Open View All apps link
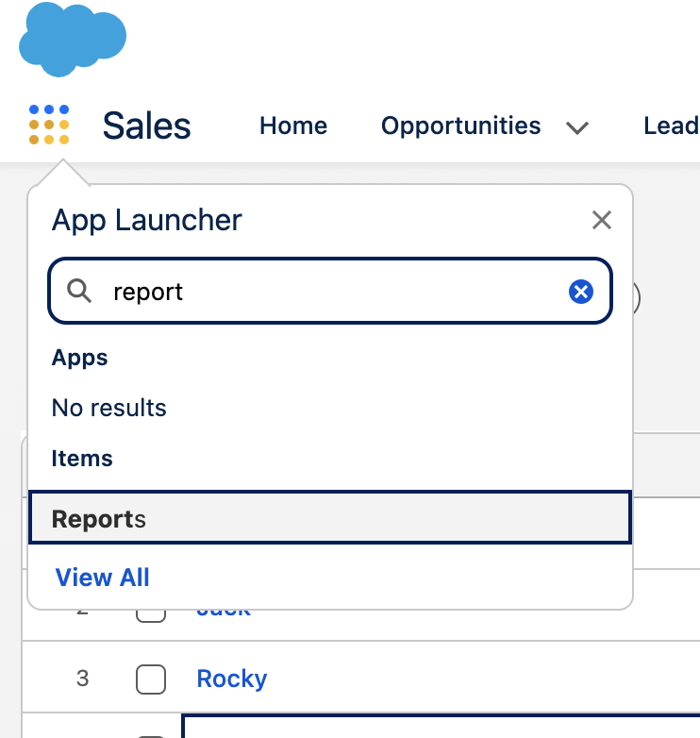 click(x=102, y=577)
